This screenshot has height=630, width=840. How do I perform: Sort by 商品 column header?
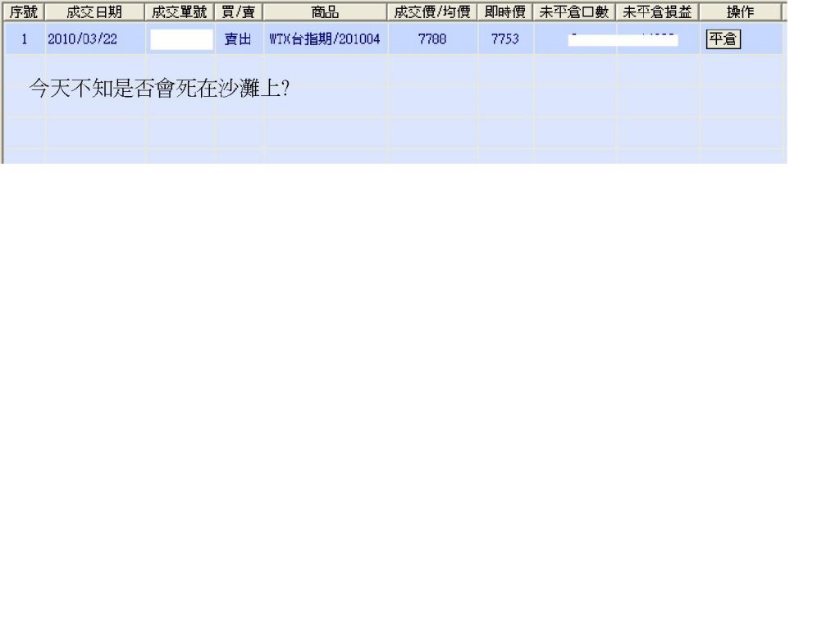(x=325, y=11)
